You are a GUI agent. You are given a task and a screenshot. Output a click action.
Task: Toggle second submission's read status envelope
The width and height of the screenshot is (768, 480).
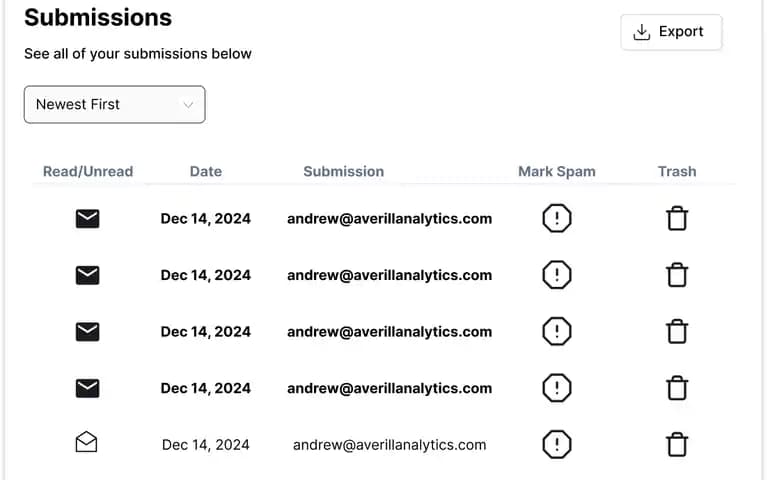pos(88,275)
